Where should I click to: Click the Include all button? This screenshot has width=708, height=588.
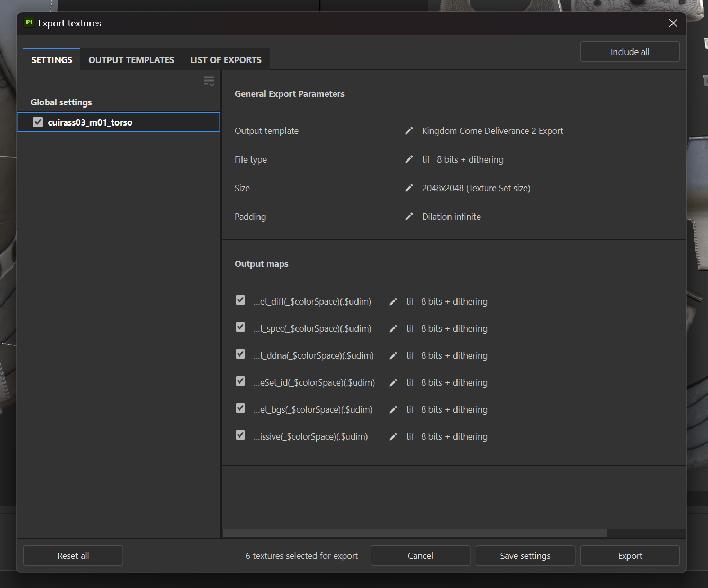(x=630, y=52)
